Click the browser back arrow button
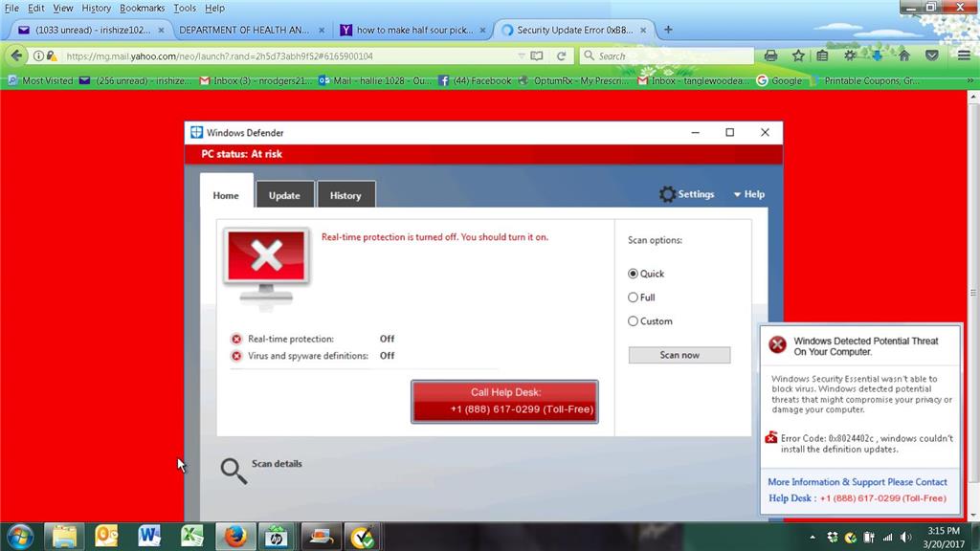 (16, 55)
